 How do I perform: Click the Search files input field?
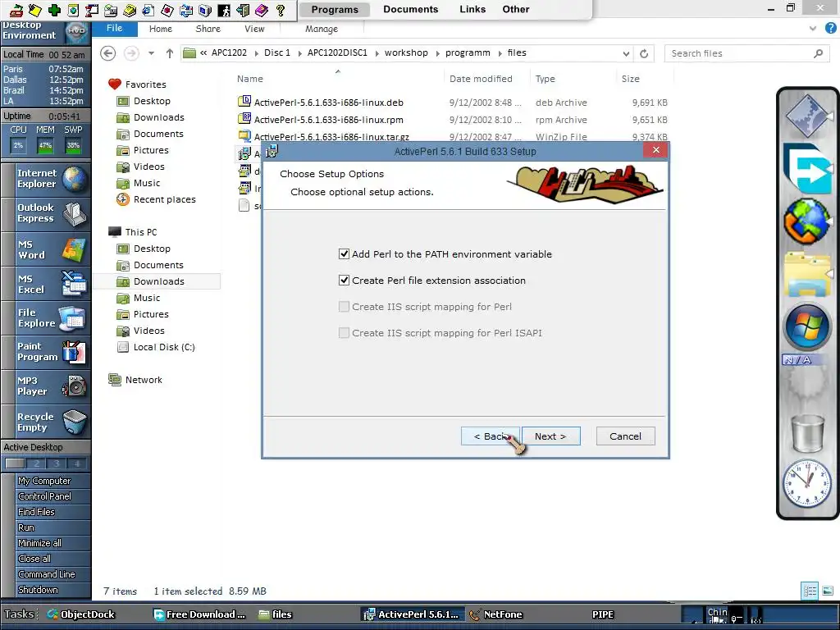746,53
